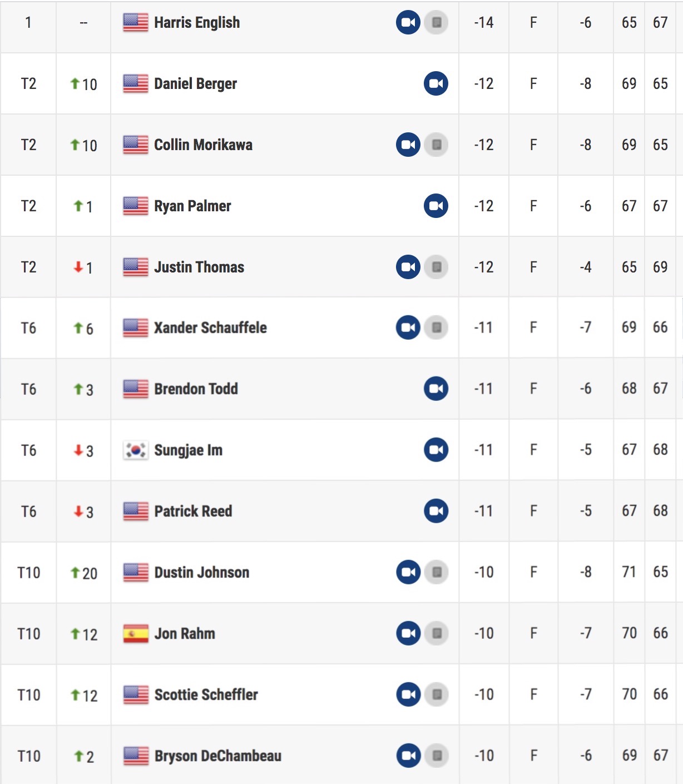
Task: Open Justin Thomas player name link
Action: 199,267
